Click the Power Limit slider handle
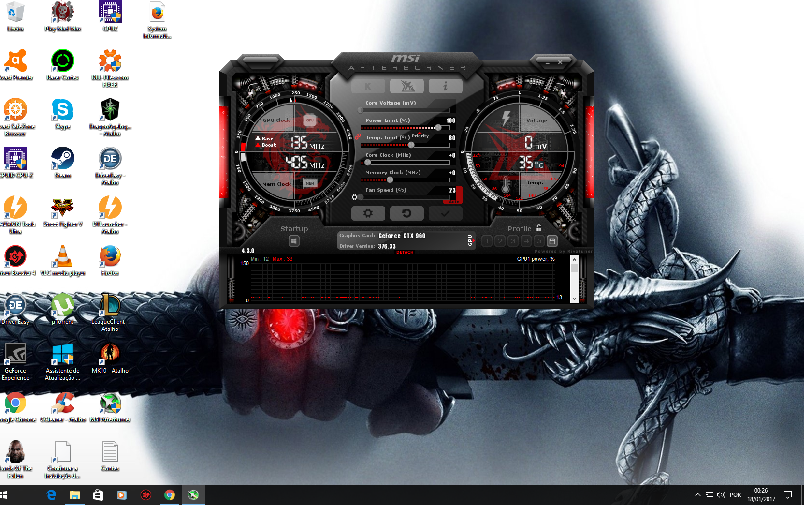The height and width of the screenshot is (508, 812). pos(438,128)
